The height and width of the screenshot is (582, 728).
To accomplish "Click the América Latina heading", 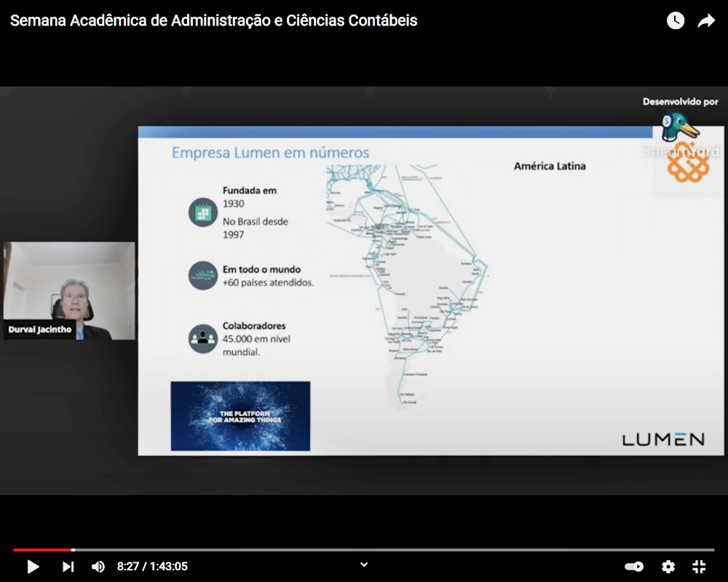I will [x=550, y=166].
